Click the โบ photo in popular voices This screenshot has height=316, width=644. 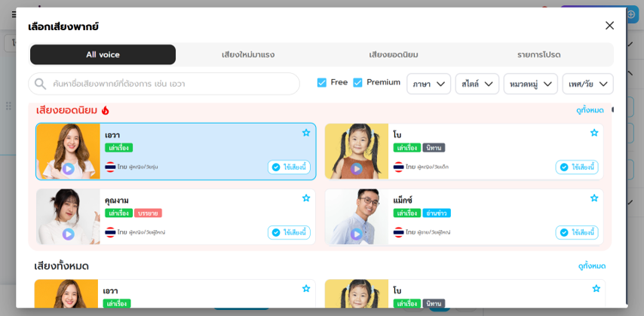357,152
